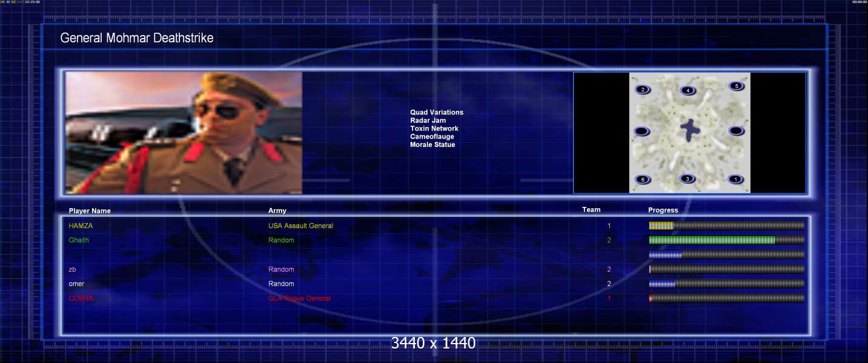The height and width of the screenshot is (363, 868).
Task: Click the Quad Variations ability text
Action: click(x=437, y=113)
